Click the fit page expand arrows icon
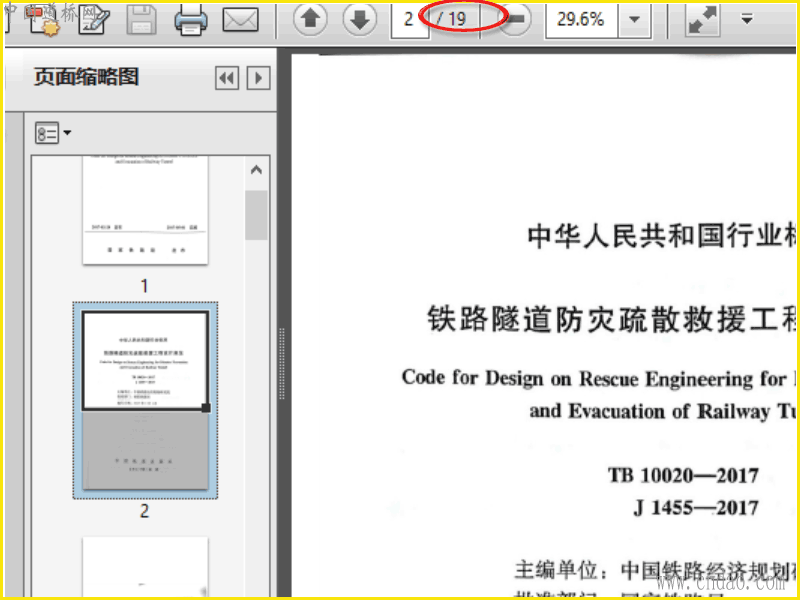800x600 pixels. (x=702, y=19)
